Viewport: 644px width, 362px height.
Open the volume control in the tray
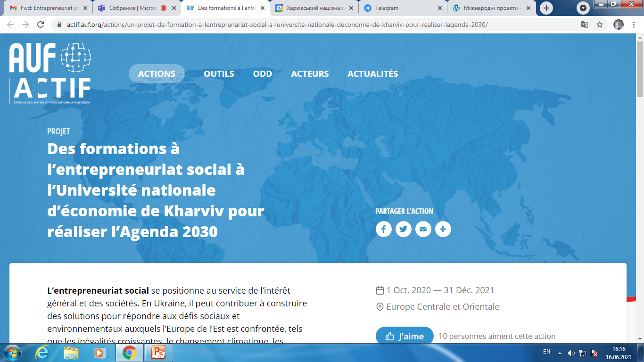(x=571, y=353)
